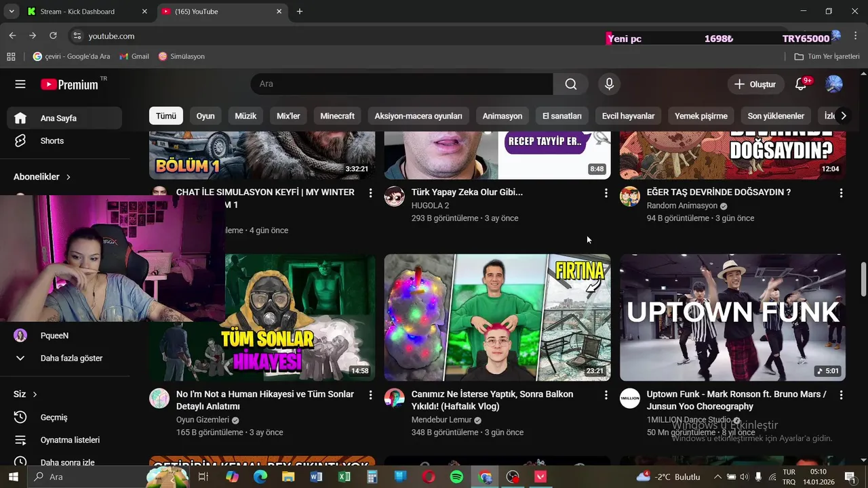Open the YouTube guide hamburger menu

click(x=20, y=84)
